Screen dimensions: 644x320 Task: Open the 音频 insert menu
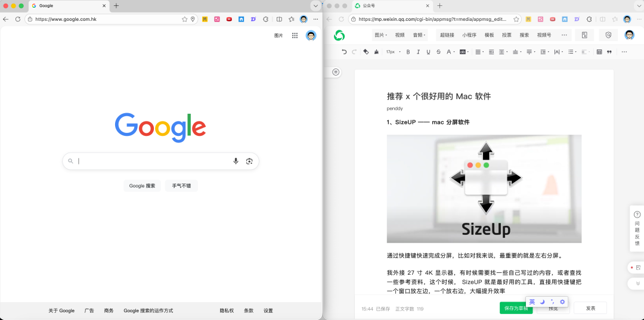(419, 35)
